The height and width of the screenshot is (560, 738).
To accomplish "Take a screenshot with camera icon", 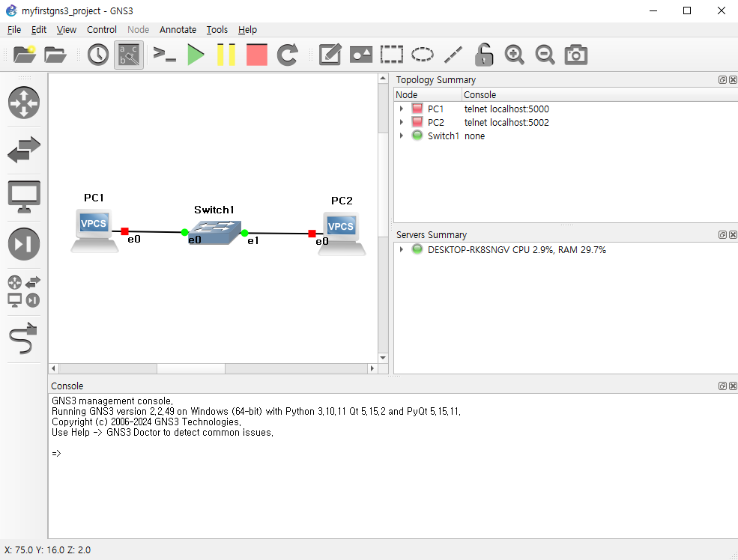I will pyautogui.click(x=575, y=55).
